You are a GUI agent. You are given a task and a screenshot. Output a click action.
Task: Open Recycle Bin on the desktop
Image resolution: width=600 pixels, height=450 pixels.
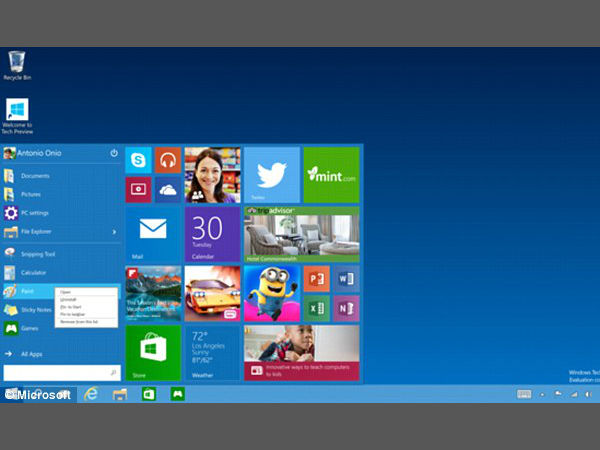(17, 64)
